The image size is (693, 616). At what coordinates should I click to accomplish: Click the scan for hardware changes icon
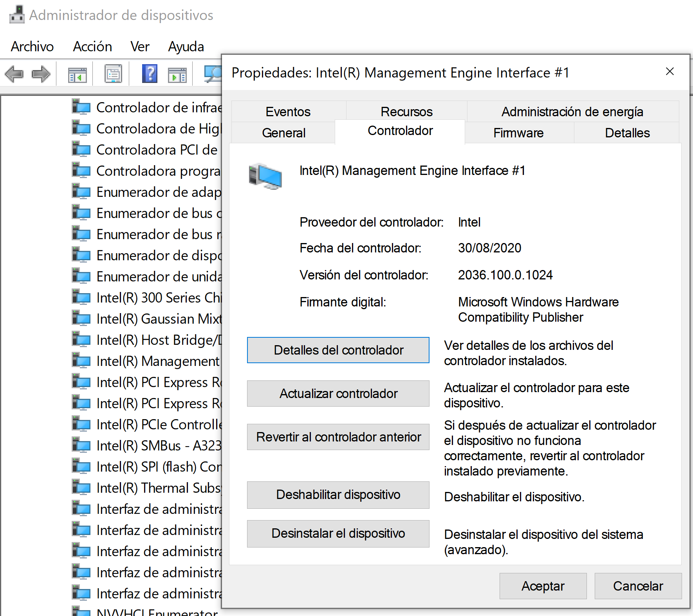213,74
